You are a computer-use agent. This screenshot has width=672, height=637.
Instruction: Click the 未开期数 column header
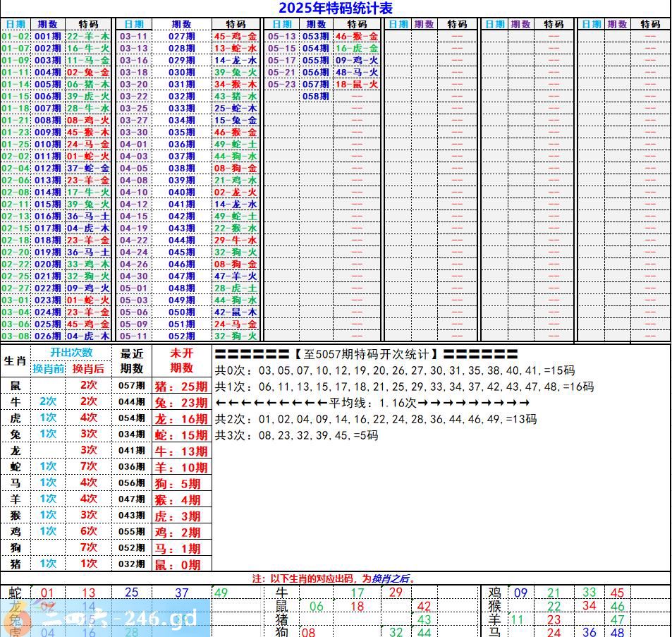pos(181,360)
